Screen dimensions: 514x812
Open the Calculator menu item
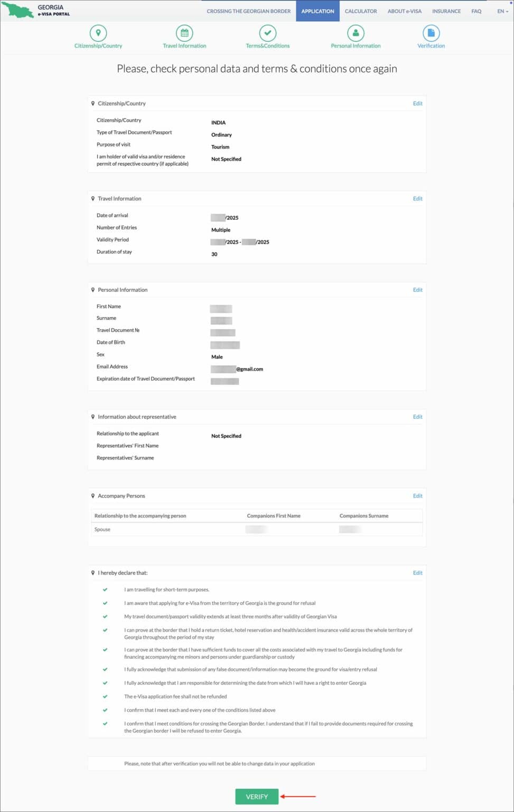361,11
